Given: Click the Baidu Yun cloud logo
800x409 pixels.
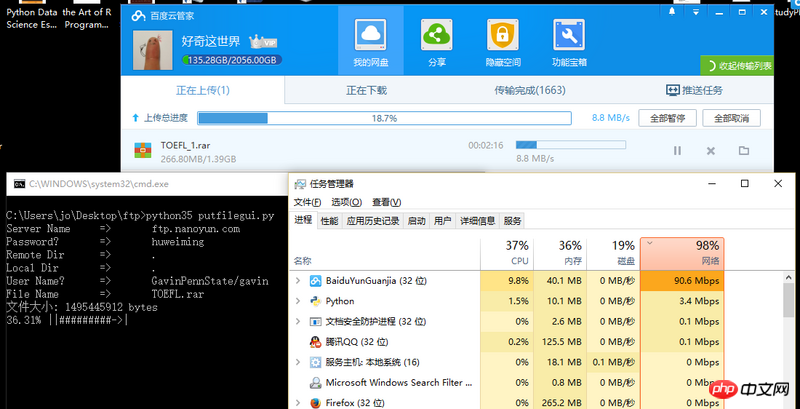Looking at the screenshot, I should pos(138,16).
